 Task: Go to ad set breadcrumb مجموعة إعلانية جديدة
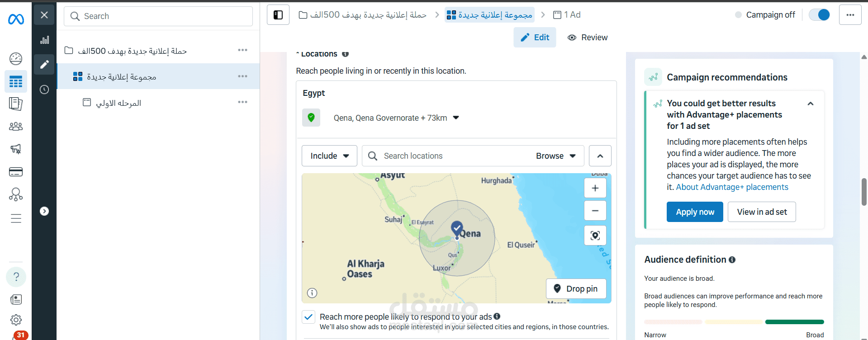coord(489,15)
